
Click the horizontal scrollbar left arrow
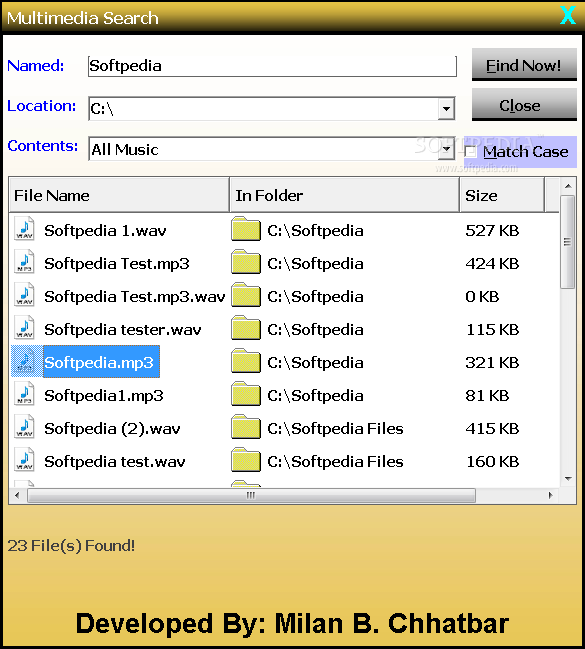pos(17,495)
